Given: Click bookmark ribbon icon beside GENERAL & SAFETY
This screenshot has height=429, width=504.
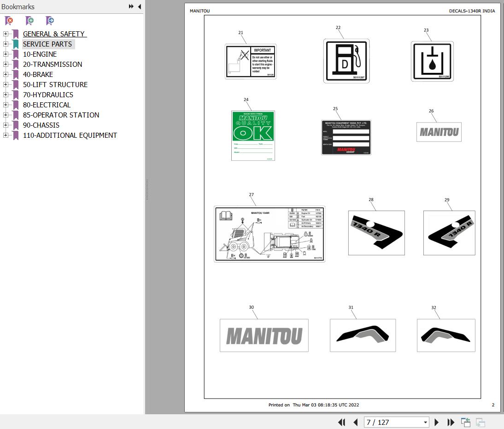Looking at the screenshot, I should 16,34.
